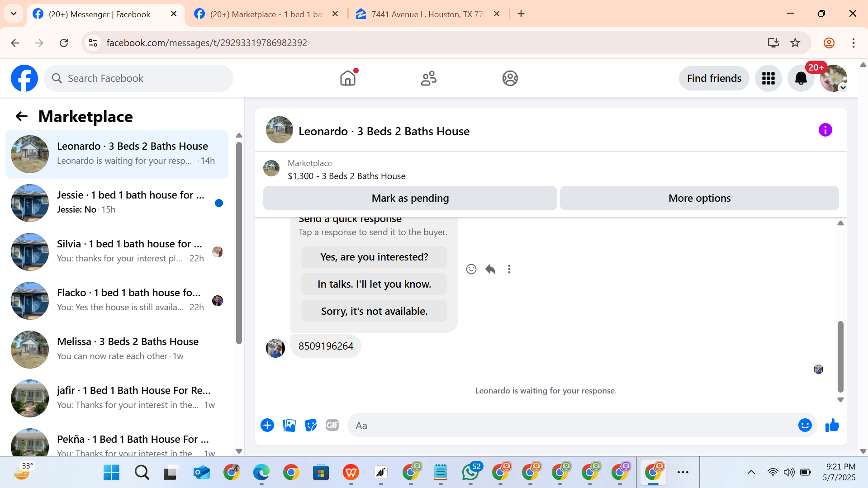Click the Find friends button
The width and height of the screenshot is (868, 488).
click(714, 78)
